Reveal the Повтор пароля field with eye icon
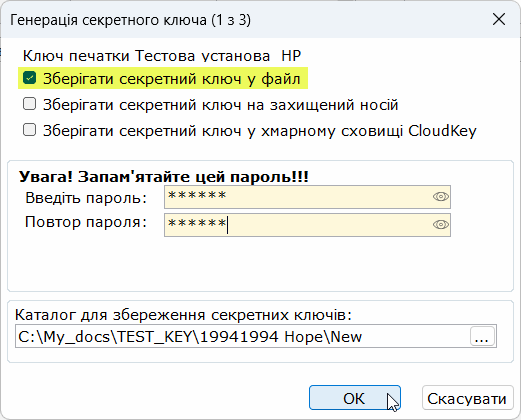This screenshot has height=420, width=521. 441,225
